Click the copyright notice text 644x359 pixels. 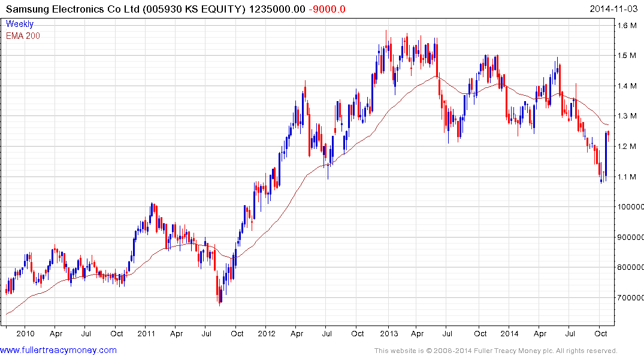[x=496, y=351]
